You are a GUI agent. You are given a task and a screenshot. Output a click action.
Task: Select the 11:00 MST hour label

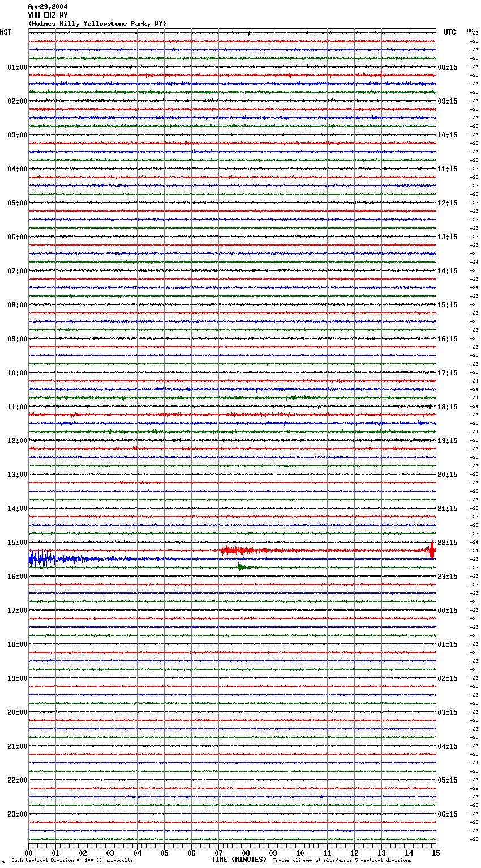(18, 407)
